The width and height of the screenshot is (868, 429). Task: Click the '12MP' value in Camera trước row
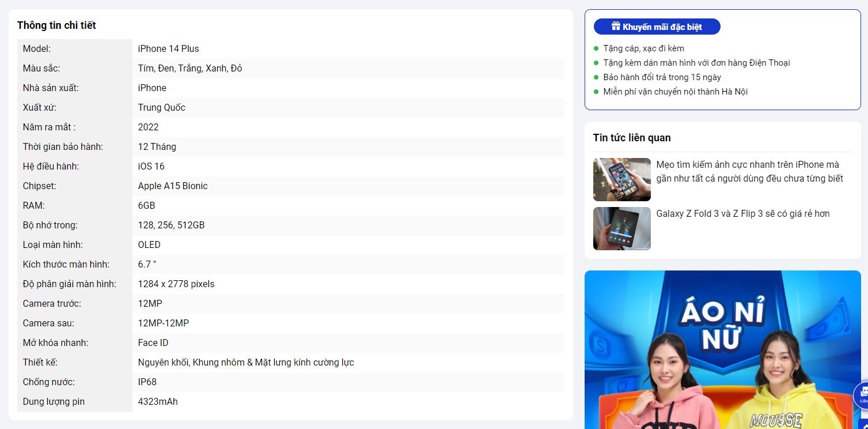[150, 304]
